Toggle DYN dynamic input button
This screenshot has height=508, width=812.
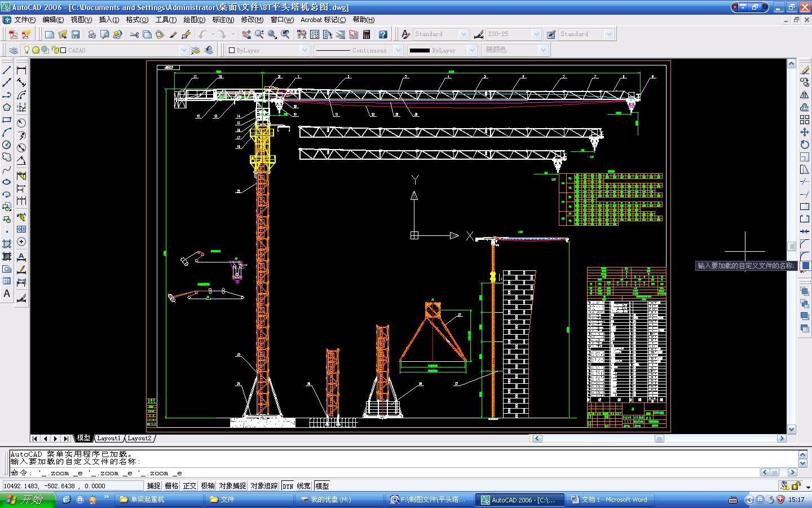click(288, 485)
